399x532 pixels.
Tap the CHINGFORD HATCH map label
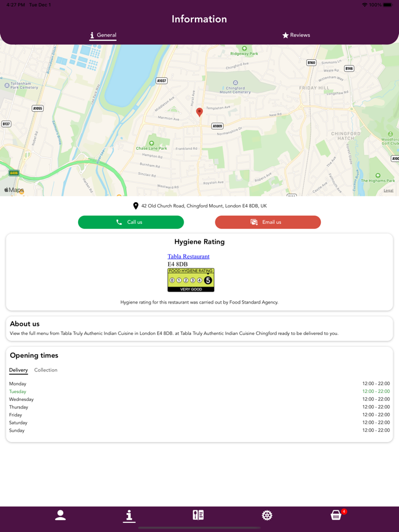[x=345, y=136]
